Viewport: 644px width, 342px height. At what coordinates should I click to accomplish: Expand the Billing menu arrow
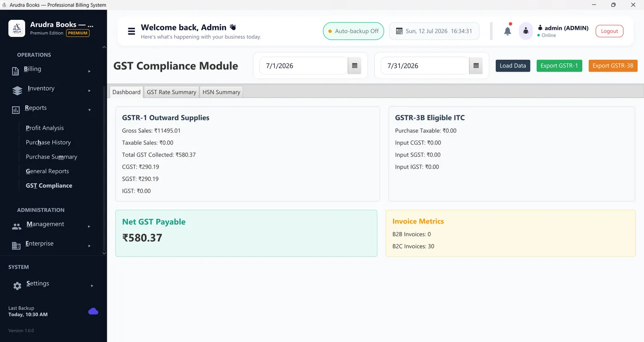coord(89,71)
